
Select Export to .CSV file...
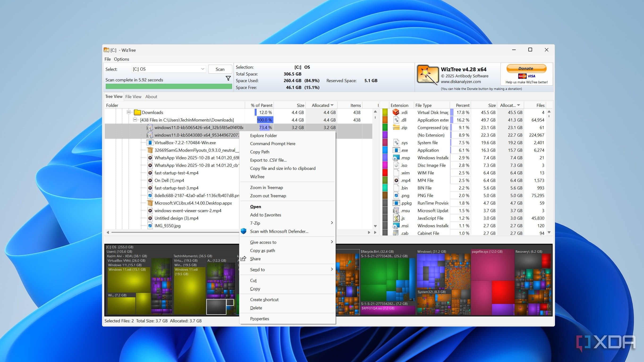(x=288, y=160)
